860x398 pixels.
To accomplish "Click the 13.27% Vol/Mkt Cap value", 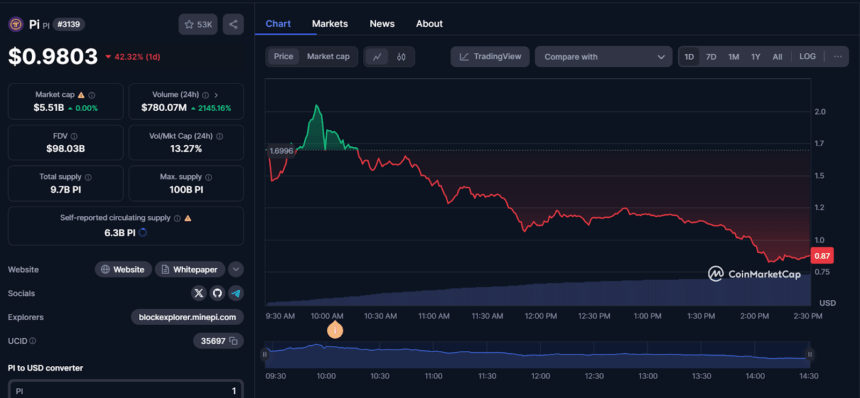I will [186, 149].
